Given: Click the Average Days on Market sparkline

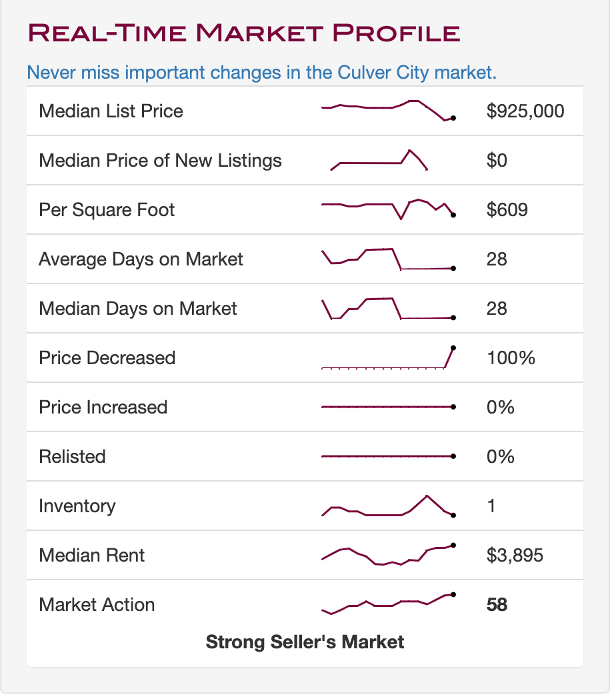Looking at the screenshot, I should (x=387, y=259).
